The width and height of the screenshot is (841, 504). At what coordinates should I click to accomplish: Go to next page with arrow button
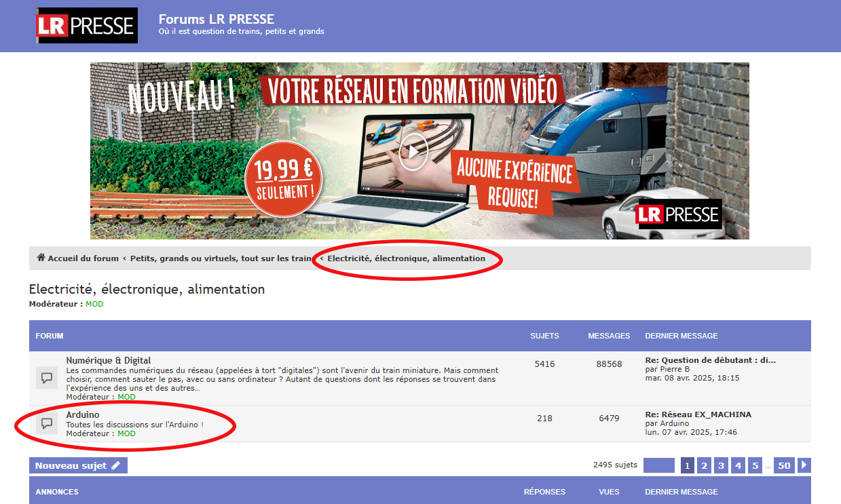pyautogui.click(x=804, y=465)
